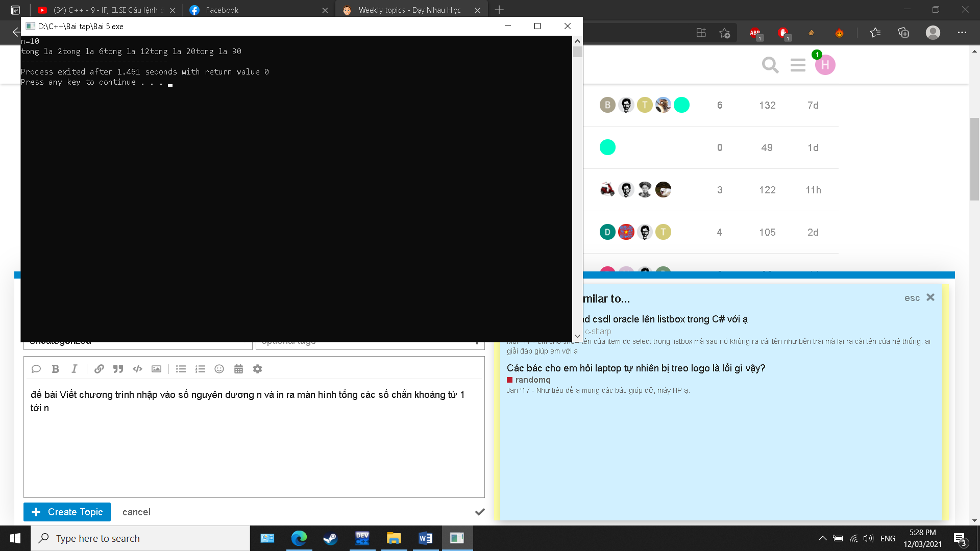
Task: Click the browser tab actions icon
Action: (x=15, y=10)
